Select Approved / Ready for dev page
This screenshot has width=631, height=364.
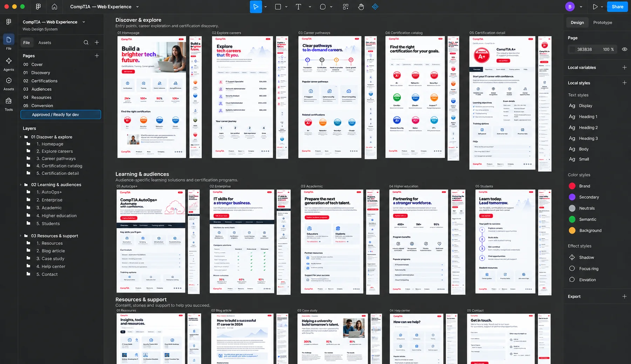[x=61, y=115]
